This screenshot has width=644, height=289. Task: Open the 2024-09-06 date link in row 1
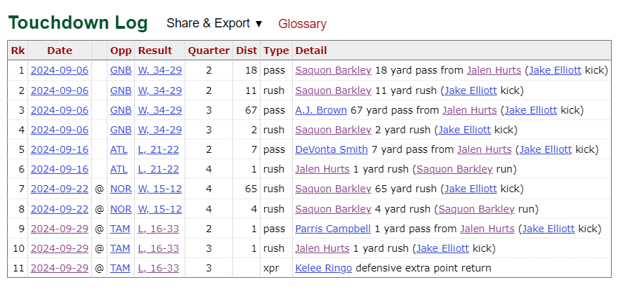coord(58,70)
